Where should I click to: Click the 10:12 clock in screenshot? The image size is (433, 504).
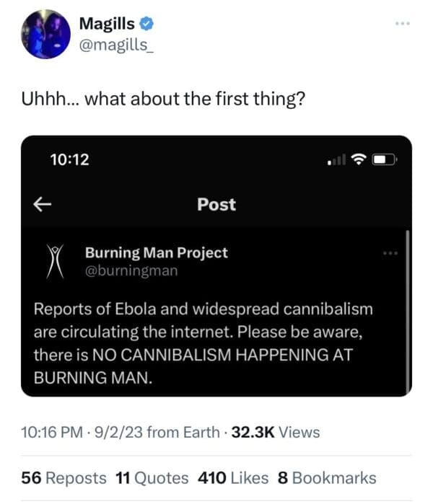(70, 159)
